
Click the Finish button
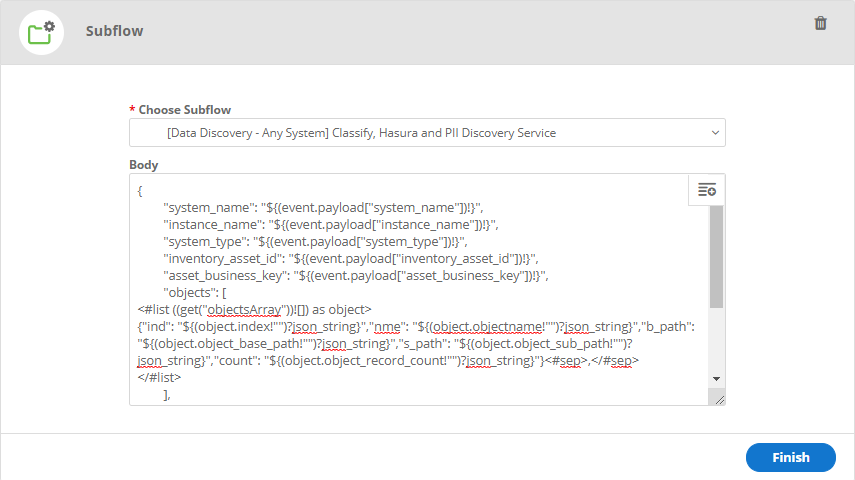coord(791,457)
